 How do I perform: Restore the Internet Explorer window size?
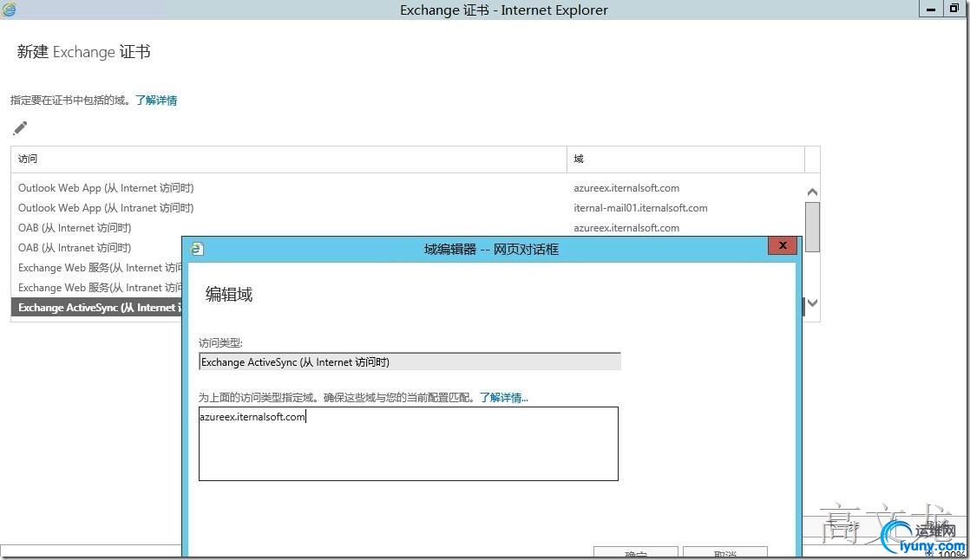(954, 9)
